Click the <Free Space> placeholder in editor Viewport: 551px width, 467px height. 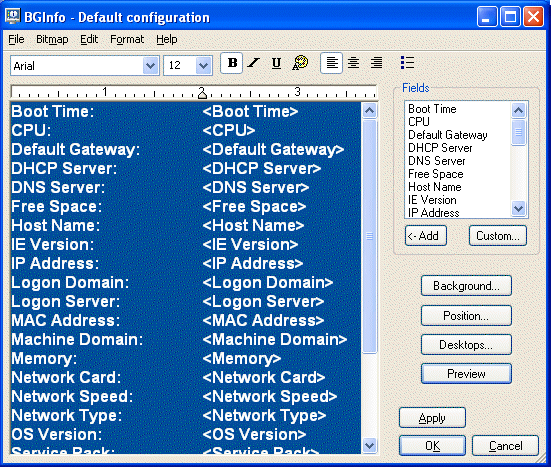pos(254,207)
